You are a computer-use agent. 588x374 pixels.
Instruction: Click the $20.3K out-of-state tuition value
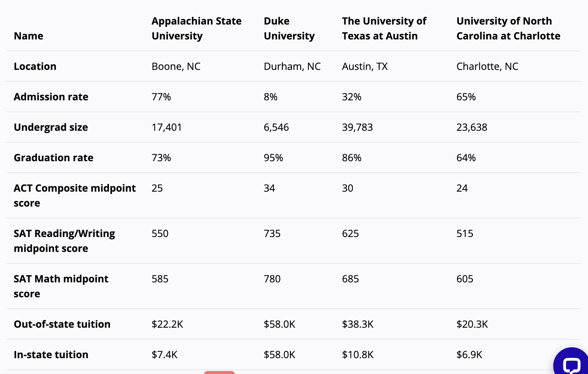coord(472,324)
